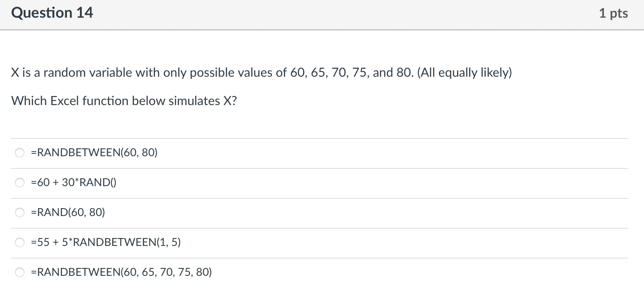Viewport: 644px width, 303px height.
Task: Click the Question 14 heading
Action: click(x=52, y=13)
